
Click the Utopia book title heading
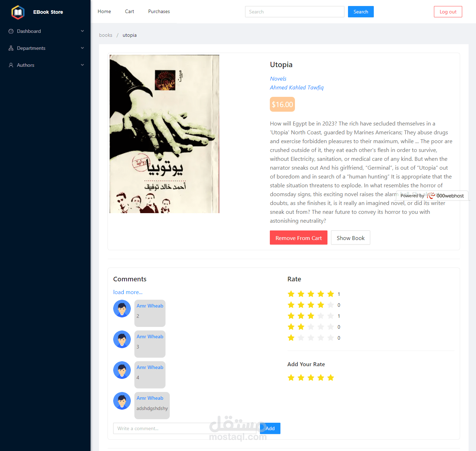pyautogui.click(x=281, y=65)
